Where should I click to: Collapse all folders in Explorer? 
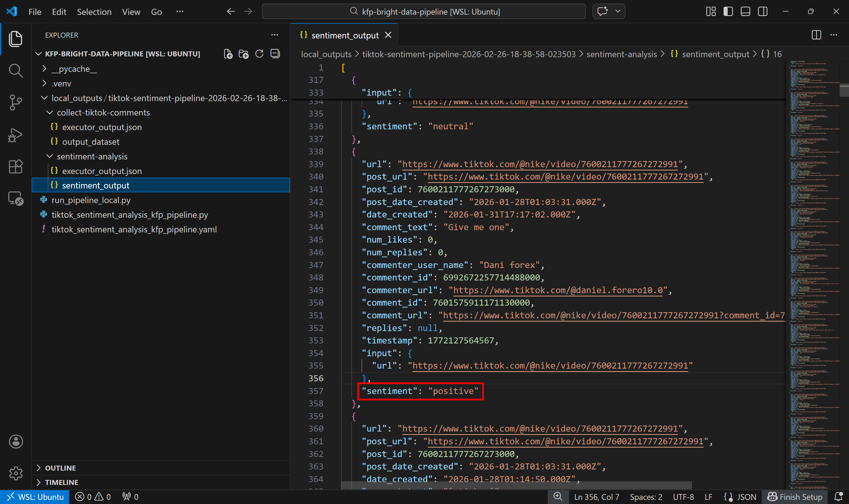(275, 54)
